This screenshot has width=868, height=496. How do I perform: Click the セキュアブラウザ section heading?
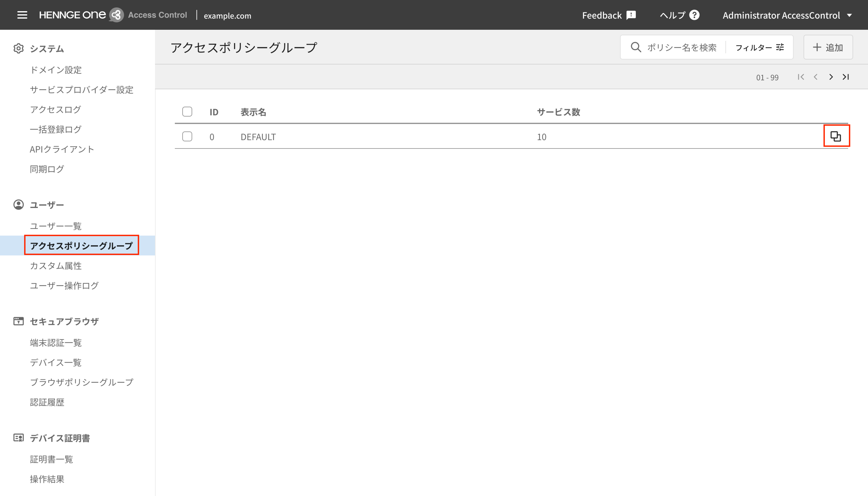click(x=64, y=321)
